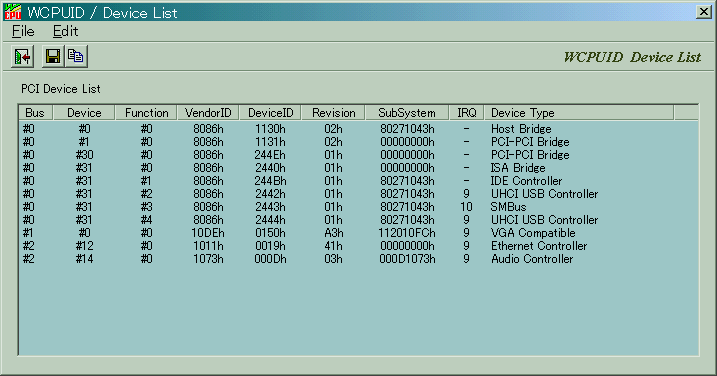Click vendor ID 10DEh cell
This screenshot has height=376, width=717.
coord(208,233)
